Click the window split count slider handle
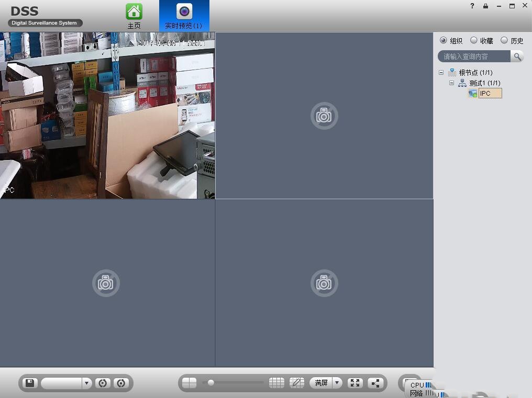Screen dimensions: 532x398 210,383
